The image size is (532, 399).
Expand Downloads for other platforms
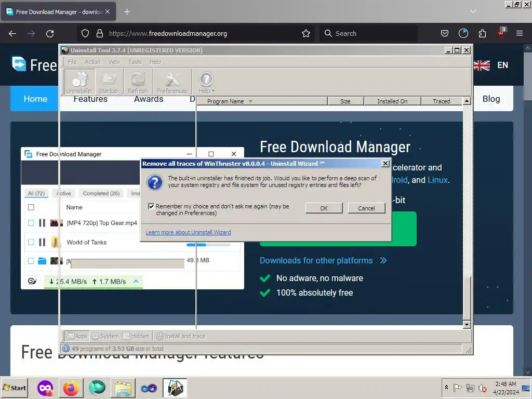coord(323,260)
